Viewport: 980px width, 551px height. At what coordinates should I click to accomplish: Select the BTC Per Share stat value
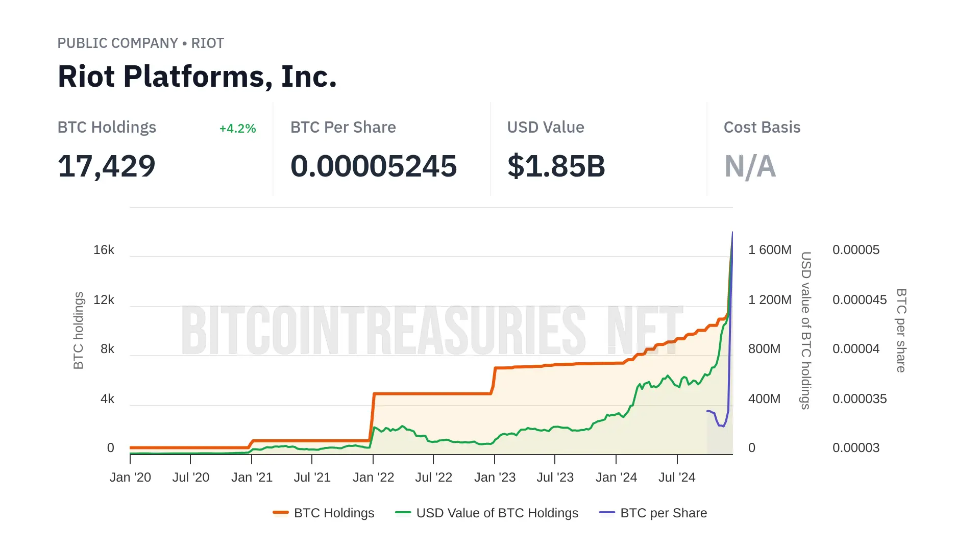(x=374, y=166)
